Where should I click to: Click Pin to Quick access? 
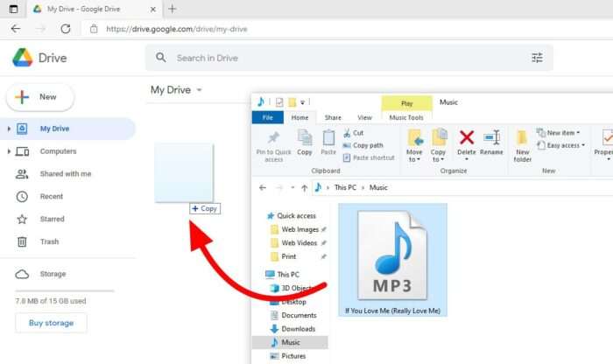[x=273, y=146]
